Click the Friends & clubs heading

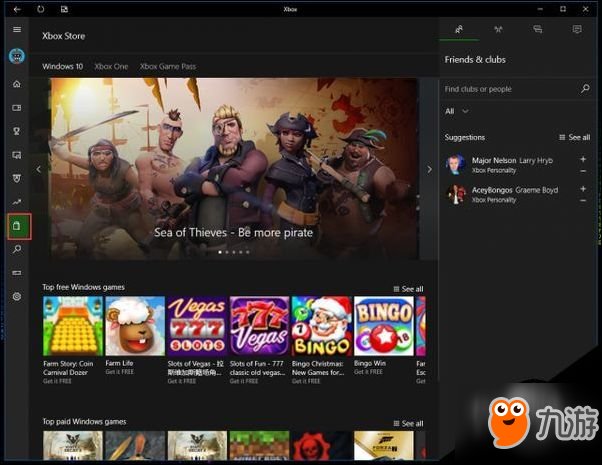click(x=475, y=60)
